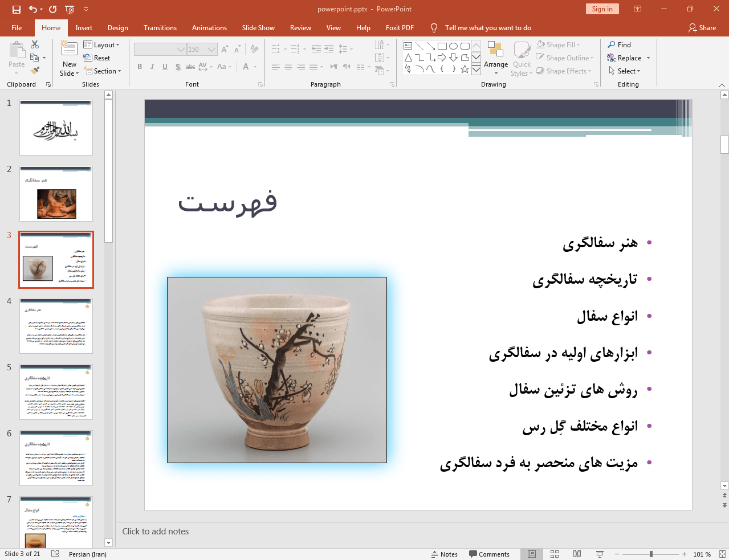Switch to the Insert tab

84,27
